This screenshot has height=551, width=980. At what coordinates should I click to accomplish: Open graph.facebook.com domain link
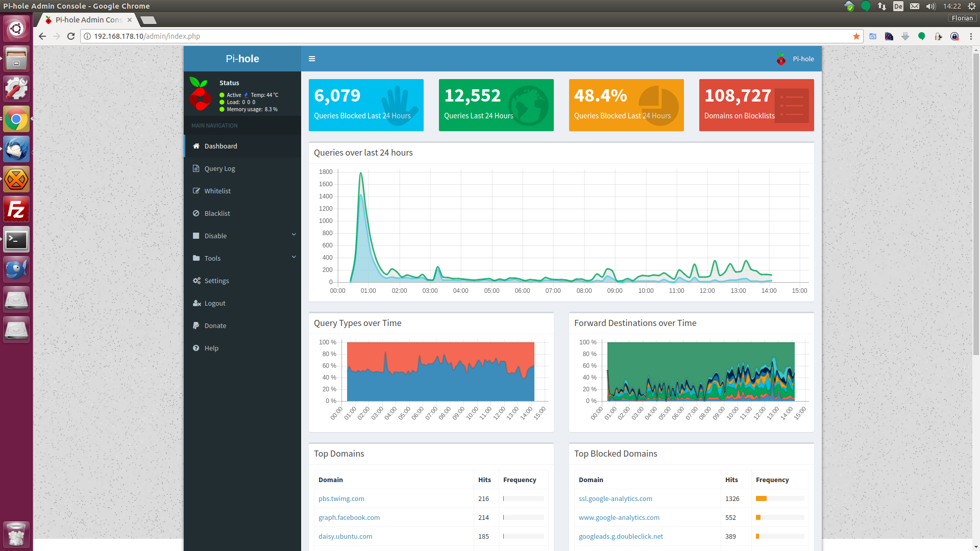349,517
